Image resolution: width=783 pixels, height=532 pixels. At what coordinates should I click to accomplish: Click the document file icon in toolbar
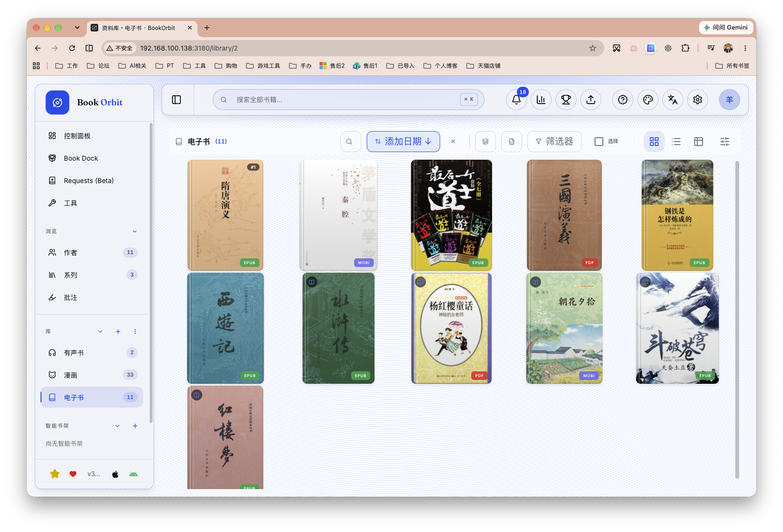512,142
